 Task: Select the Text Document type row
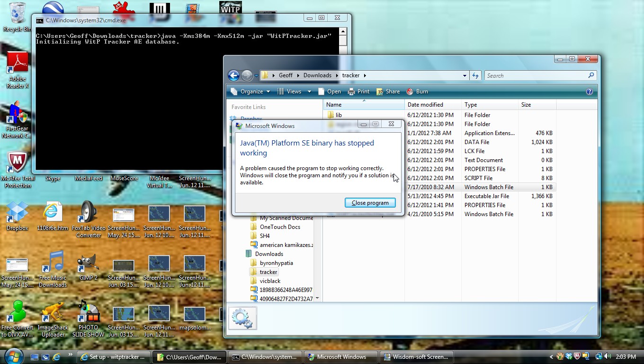point(483,160)
